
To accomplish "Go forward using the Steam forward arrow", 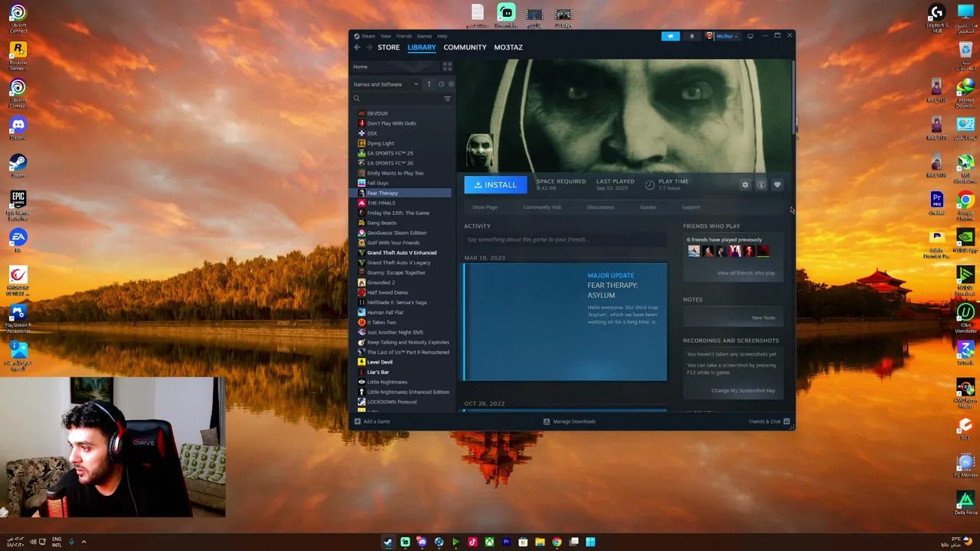I will pos(369,47).
